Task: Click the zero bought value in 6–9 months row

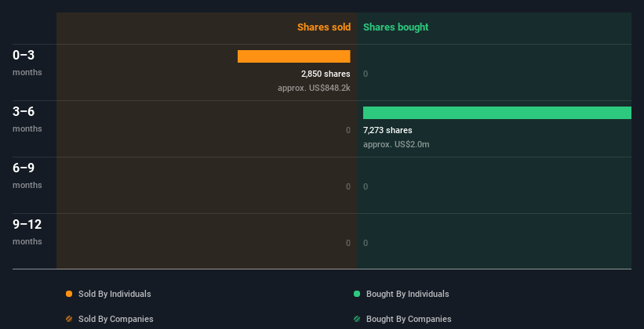Action: click(366, 186)
